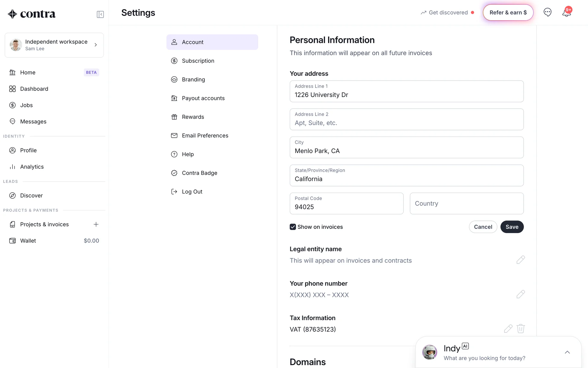
Task: Delete the VAT tax information
Action: click(x=521, y=328)
